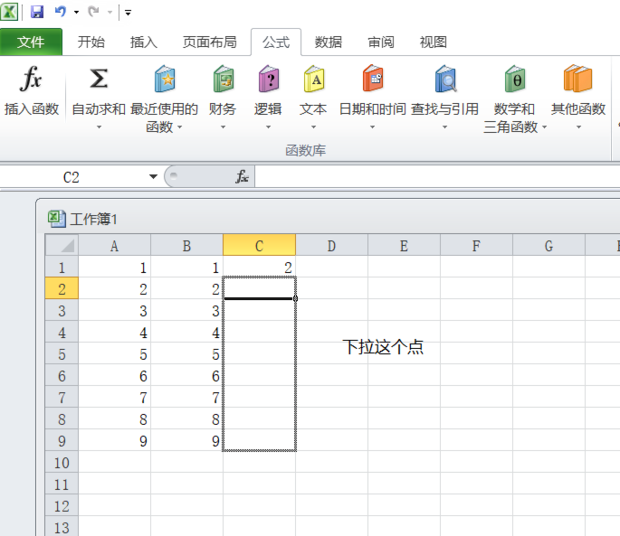
Task: Click the 工作簿1 workbook icon
Action: [x=57, y=219]
